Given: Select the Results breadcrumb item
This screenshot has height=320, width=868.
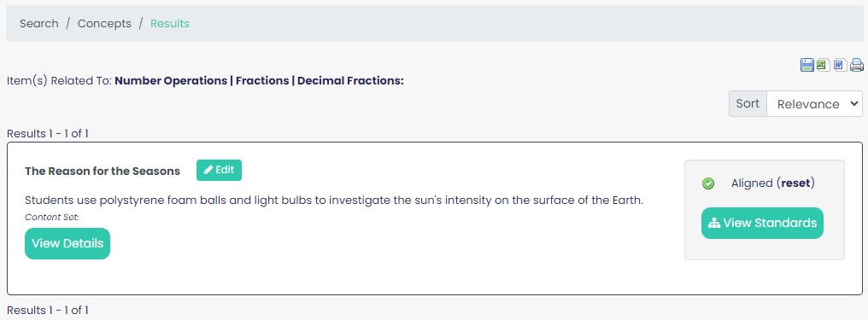Looking at the screenshot, I should click(170, 24).
